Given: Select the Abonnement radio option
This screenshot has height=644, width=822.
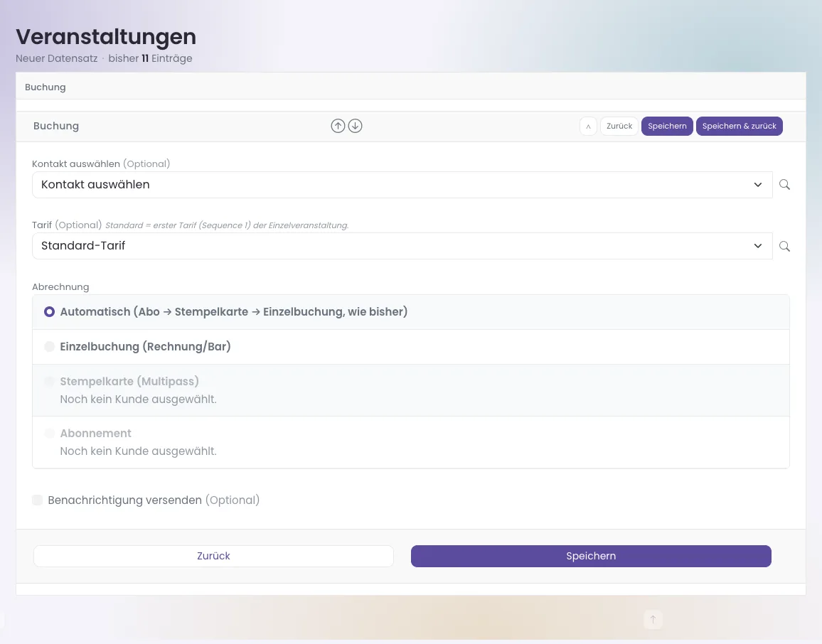Looking at the screenshot, I should tap(49, 434).
